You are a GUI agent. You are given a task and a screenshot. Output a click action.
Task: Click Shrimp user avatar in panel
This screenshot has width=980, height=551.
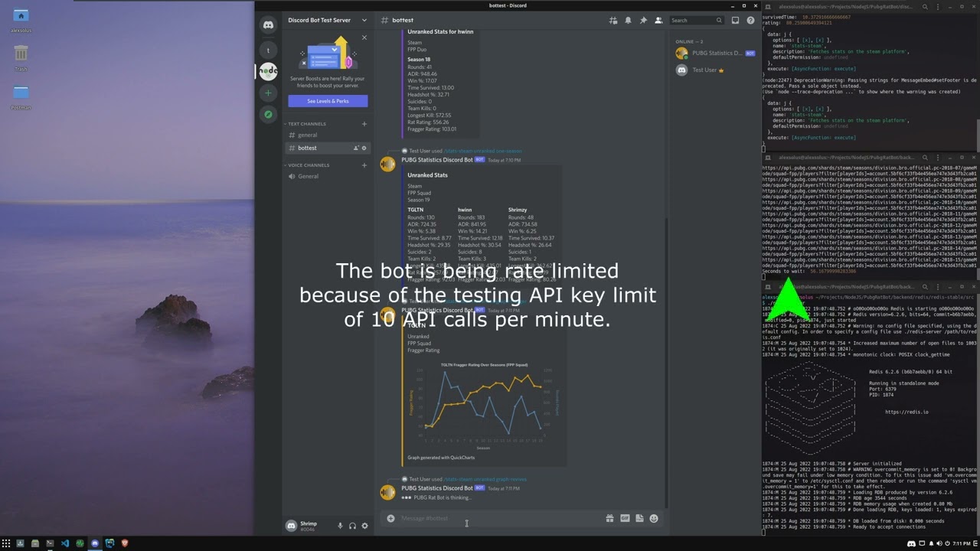click(x=291, y=526)
